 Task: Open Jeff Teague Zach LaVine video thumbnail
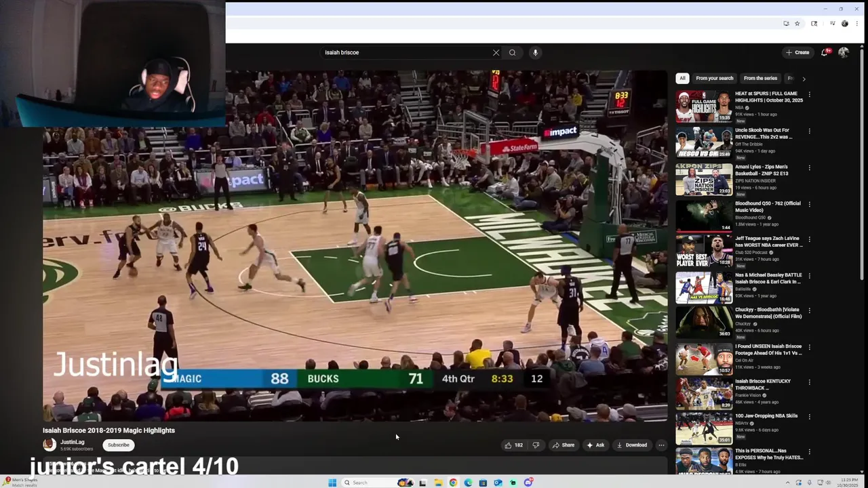704,251
